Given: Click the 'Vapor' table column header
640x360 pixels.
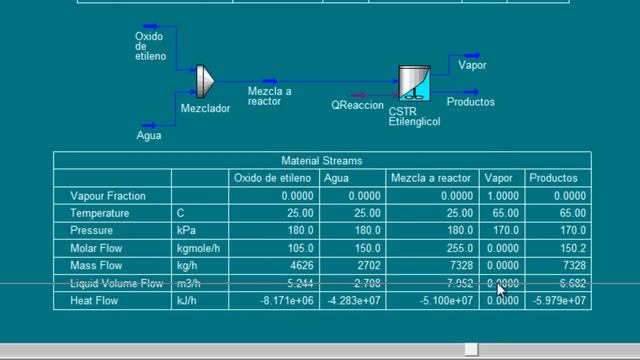Looking at the screenshot, I should [498, 178].
